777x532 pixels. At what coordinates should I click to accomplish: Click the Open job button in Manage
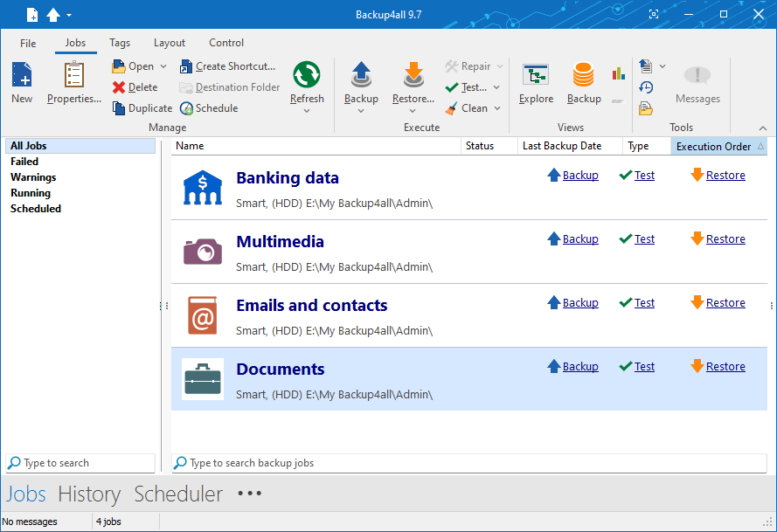point(133,66)
